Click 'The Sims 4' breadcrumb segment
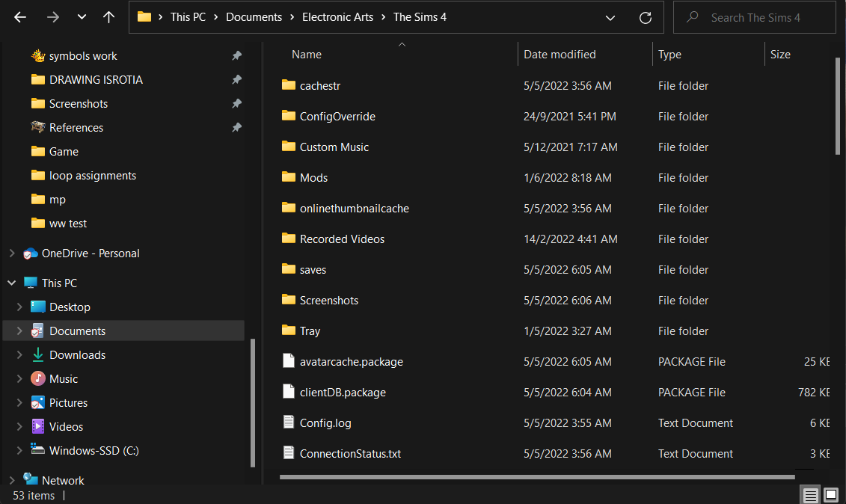 420,17
